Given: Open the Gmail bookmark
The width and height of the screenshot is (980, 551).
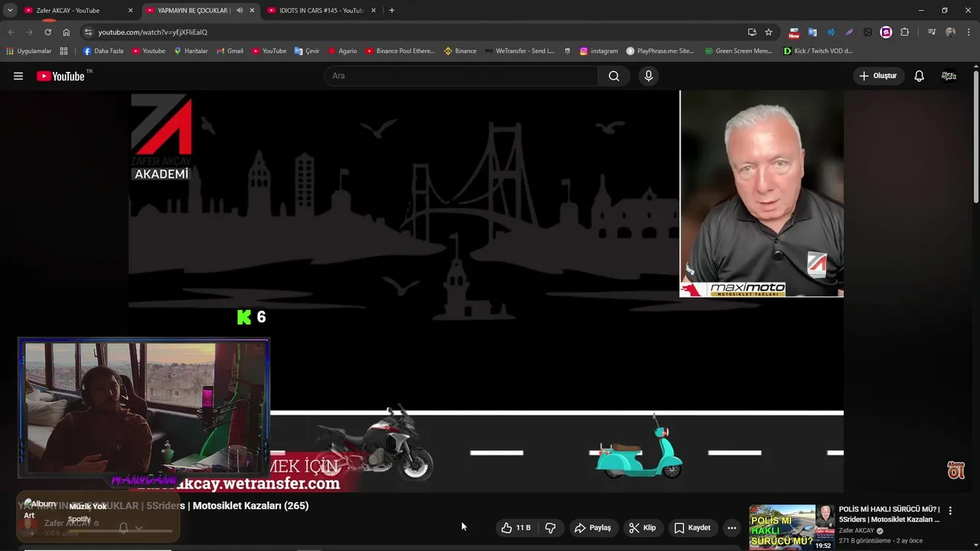Looking at the screenshot, I should [230, 51].
